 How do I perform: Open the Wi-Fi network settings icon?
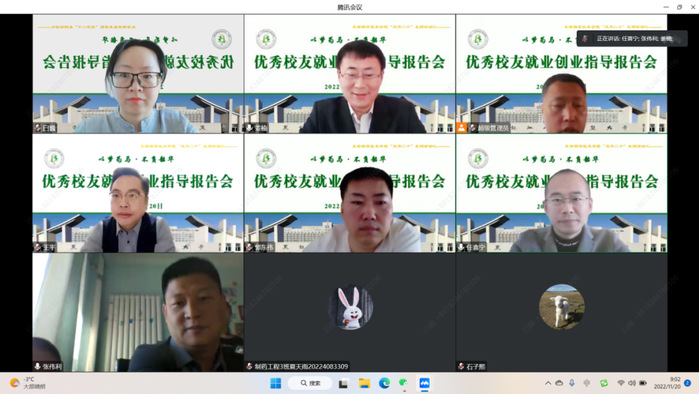(x=621, y=383)
